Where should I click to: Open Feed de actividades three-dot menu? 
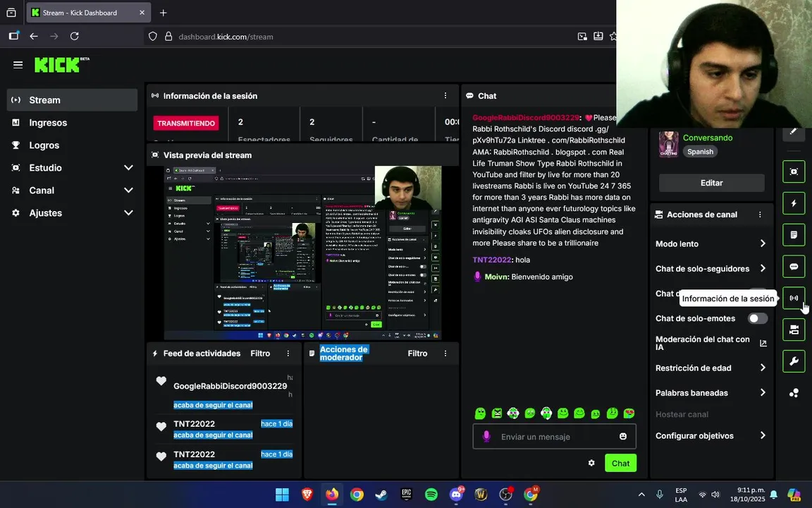point(288,353)
